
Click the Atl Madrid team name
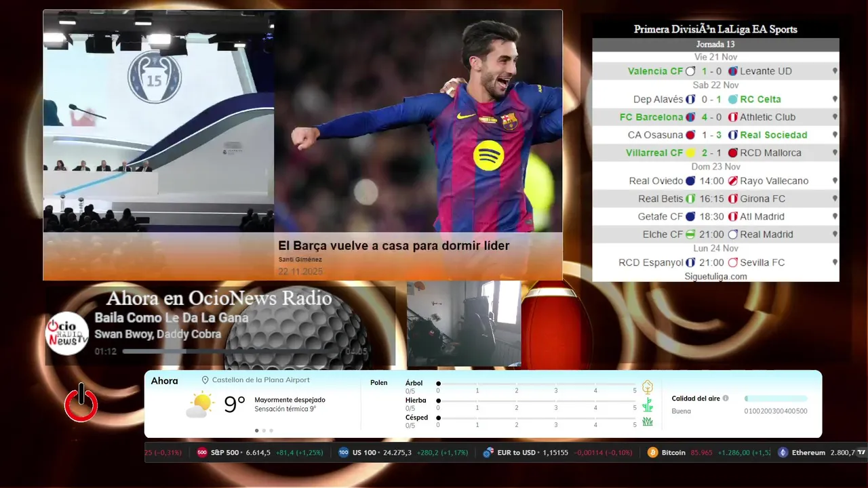(762, 217)
